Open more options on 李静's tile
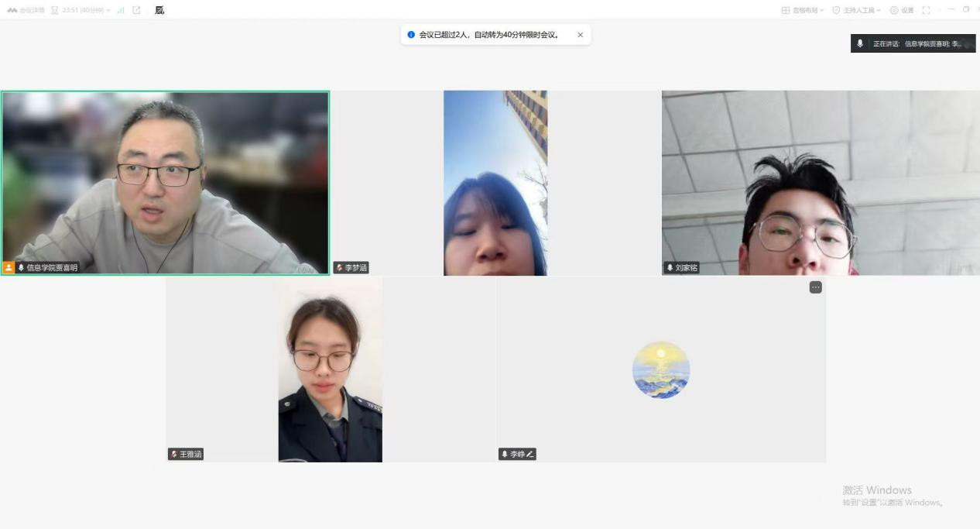980x529 pixels. (815, 287)
